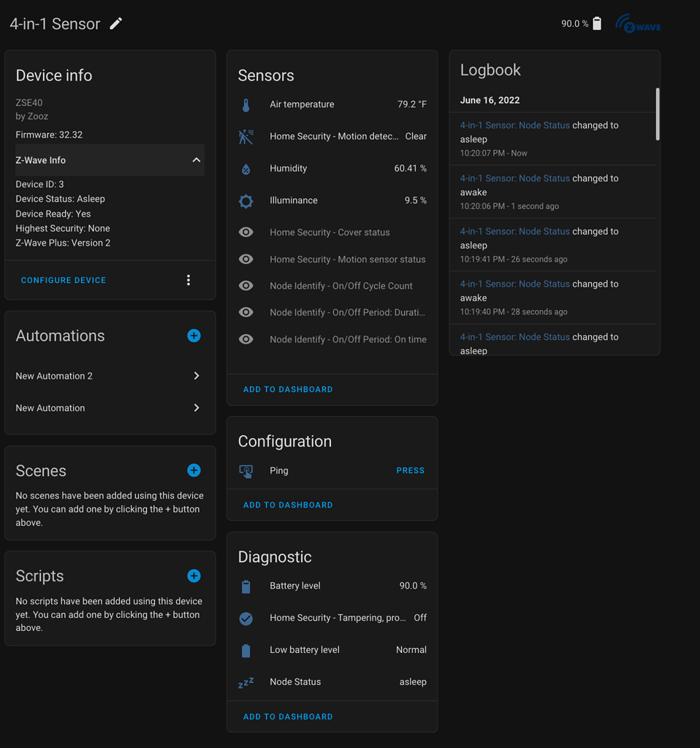Toggle eye icon for Motion sensor status
The width and height of the screenshot is (700, 748).
click(x=246, y=260)
